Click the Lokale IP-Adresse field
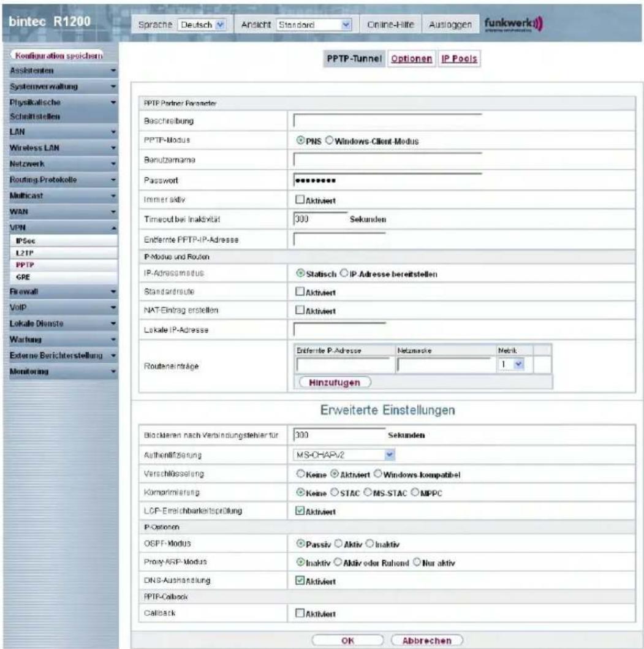The height and width of the screenshot is (649, 644). pos(339,330)
